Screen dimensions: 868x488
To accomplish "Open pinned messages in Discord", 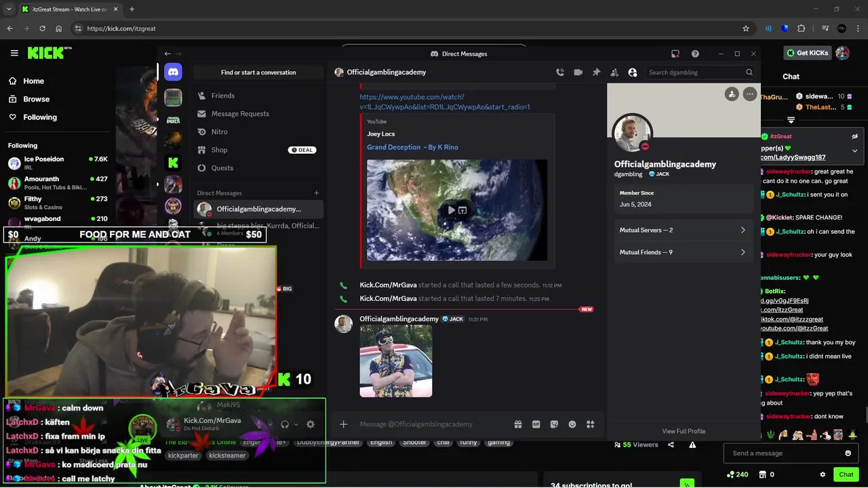I will (x=596, y=73).
